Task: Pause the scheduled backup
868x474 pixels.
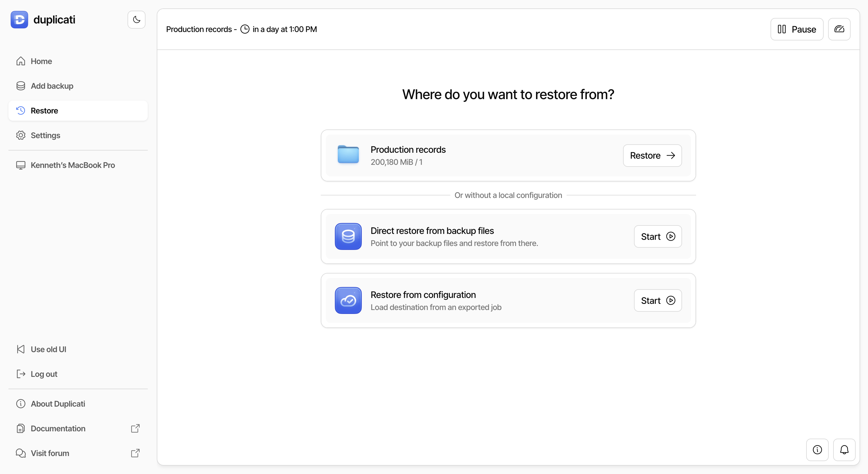Action: pyautogui.click(x=797, y=29)
